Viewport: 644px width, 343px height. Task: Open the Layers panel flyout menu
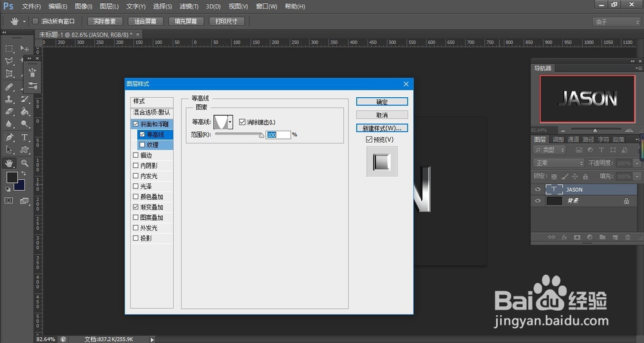[x=637, y=140]
